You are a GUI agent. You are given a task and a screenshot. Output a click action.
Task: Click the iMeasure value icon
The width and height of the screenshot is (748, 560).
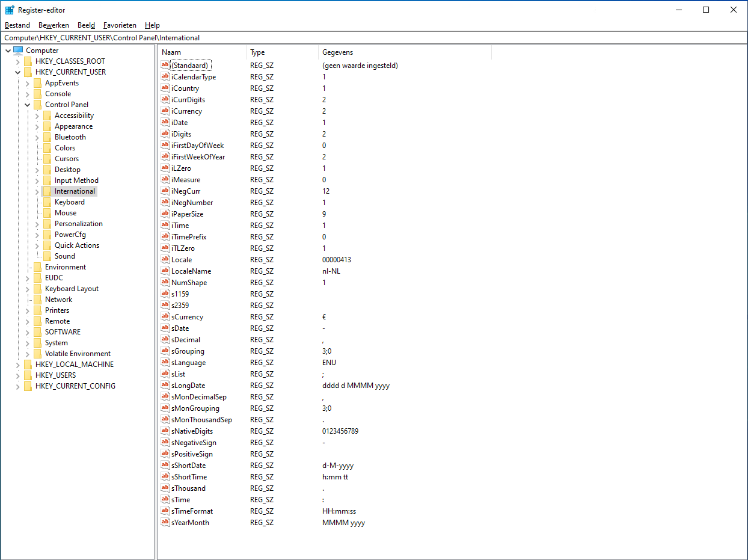coord(165,179)
